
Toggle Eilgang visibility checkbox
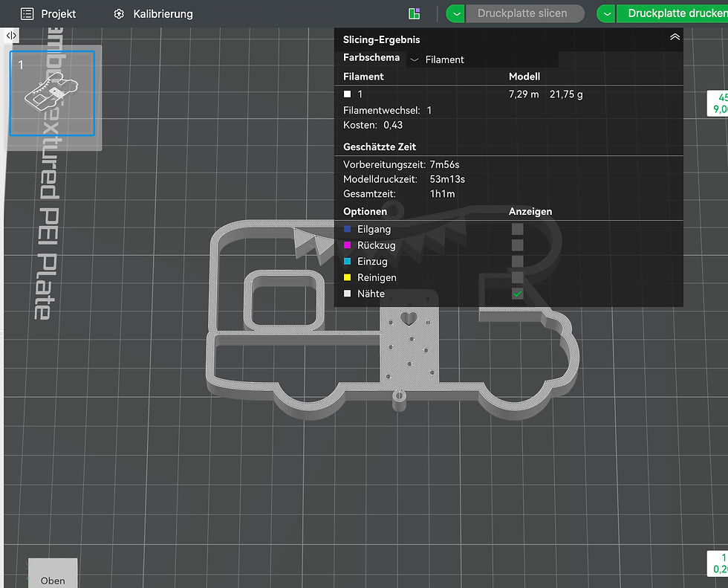[517, 229]
